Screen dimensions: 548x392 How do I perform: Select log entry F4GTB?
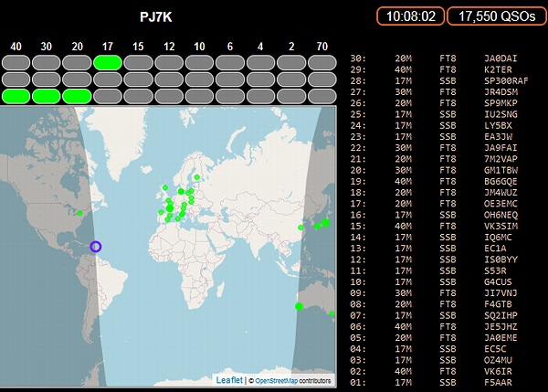[431, 304]
